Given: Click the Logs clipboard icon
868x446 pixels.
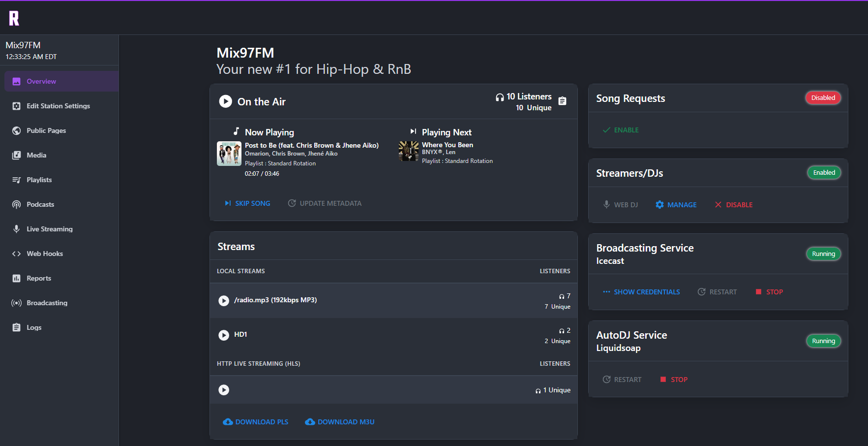Looking at the screenshot, I should tap(17, 327).
